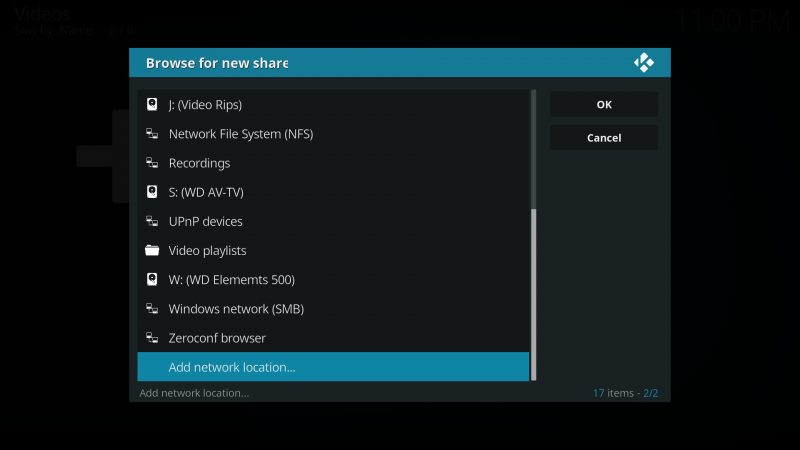Select the Add network location... row

[333, 367]
